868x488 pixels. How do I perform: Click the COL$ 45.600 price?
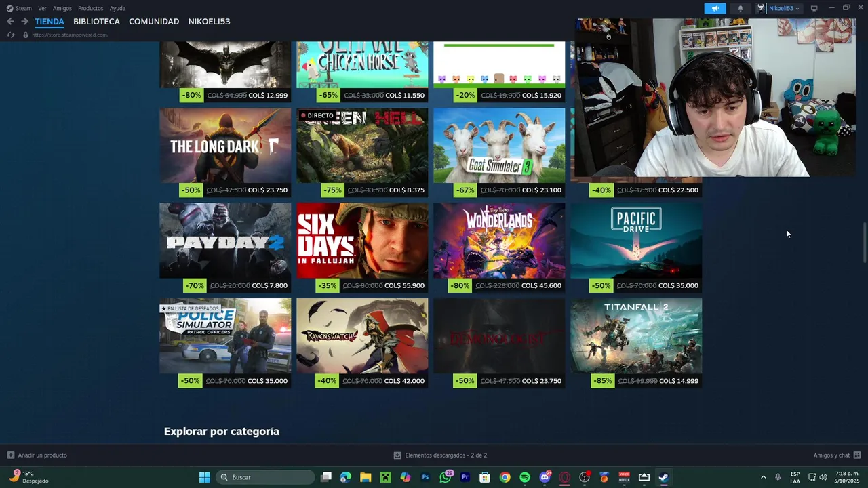(x=542, y=286)
